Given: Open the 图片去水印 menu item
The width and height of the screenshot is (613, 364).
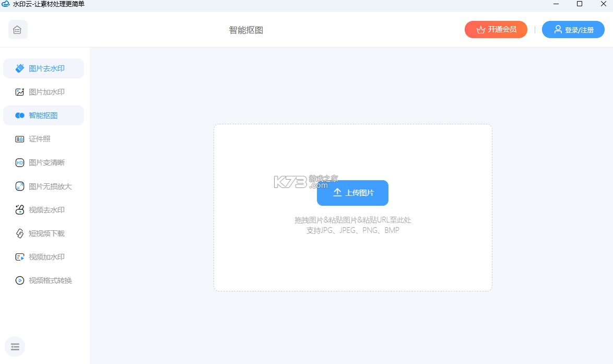Looking at the screenshot, I should tap(43, 68).
